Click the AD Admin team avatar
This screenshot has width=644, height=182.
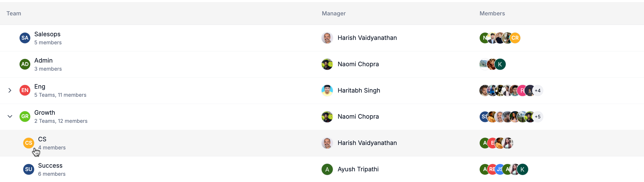[x=25, y=64]
